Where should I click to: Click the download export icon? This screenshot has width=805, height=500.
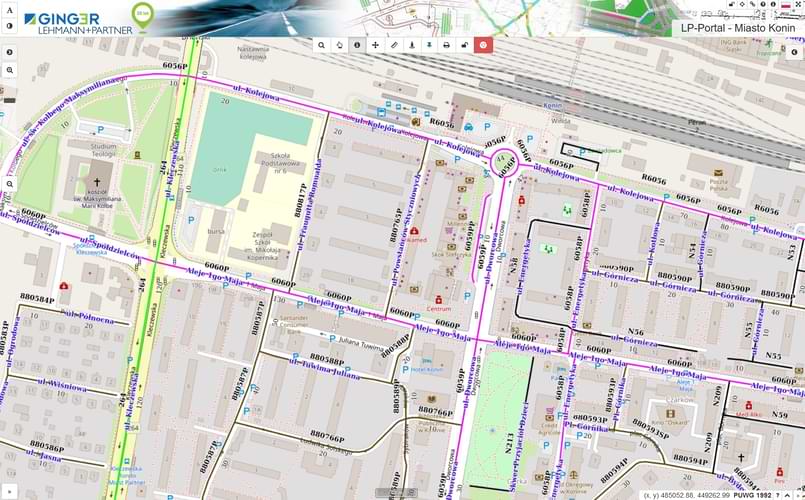point(429,45)
